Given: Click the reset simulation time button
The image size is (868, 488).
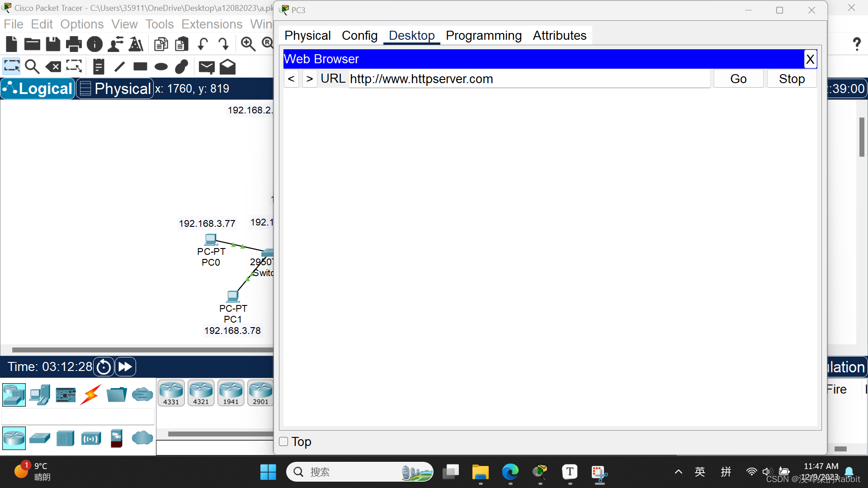Looking at the screenshot, I should coord(104,366).
